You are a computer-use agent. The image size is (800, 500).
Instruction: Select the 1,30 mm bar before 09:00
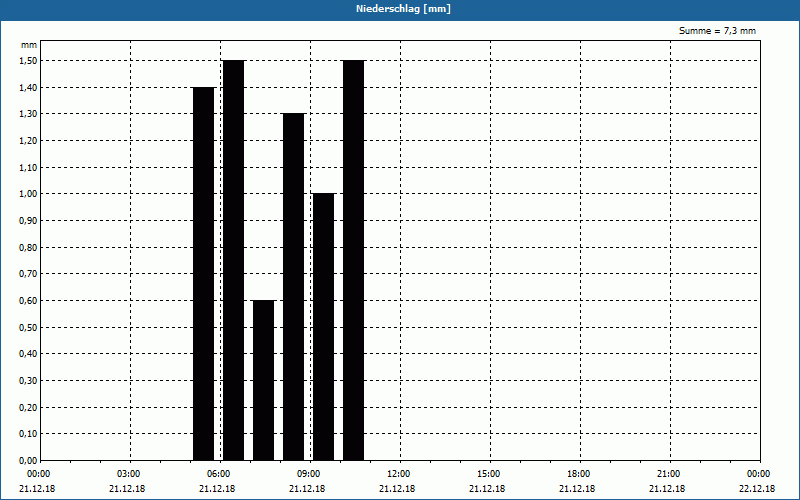(293, 287)
